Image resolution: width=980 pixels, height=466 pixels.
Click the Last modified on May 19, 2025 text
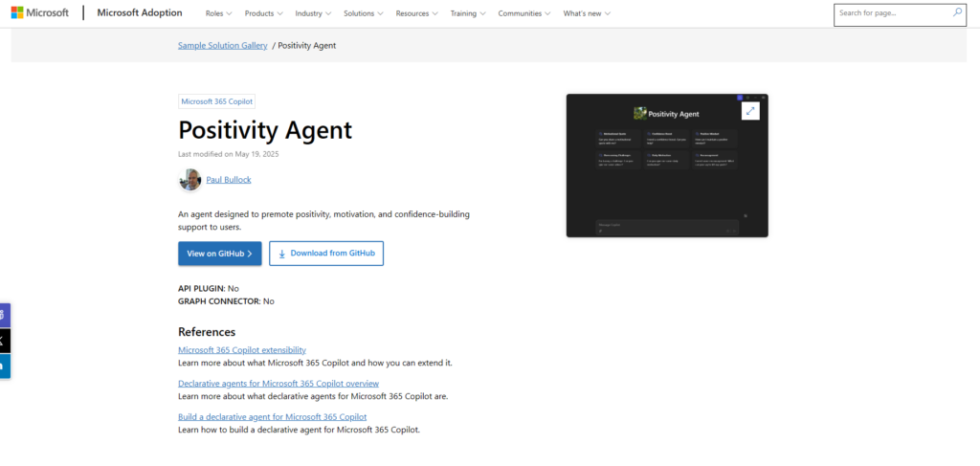[x=228, y=154]
